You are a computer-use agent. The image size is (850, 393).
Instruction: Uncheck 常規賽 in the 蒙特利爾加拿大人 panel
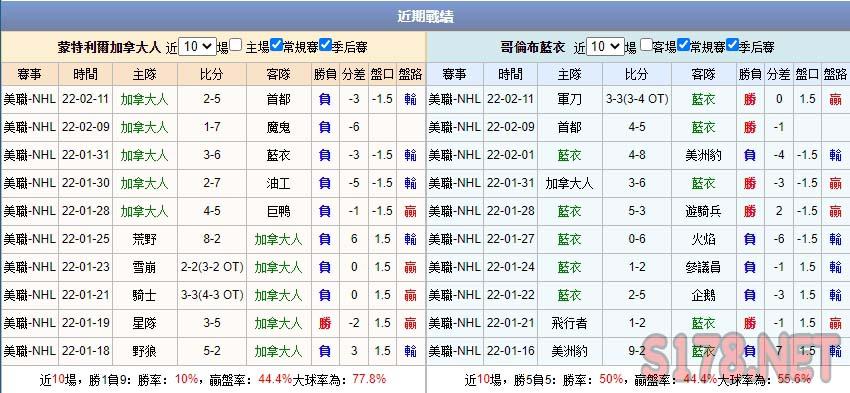pos(276,46)
